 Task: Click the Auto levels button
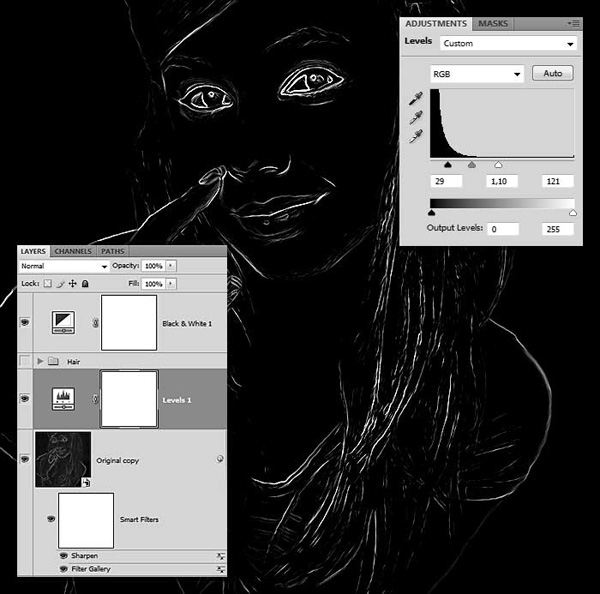click(x=553, y=73)
